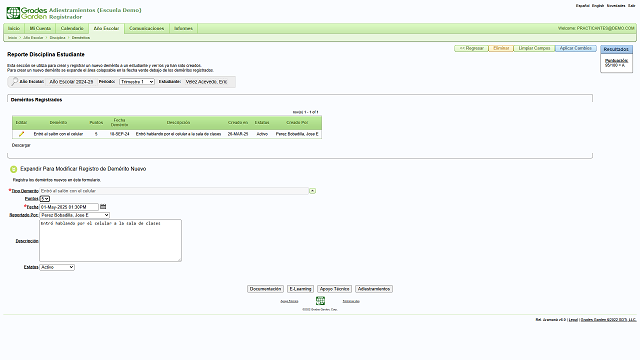Switch language to English
Screen dimensions: 640x360
[x=598, y=6]
